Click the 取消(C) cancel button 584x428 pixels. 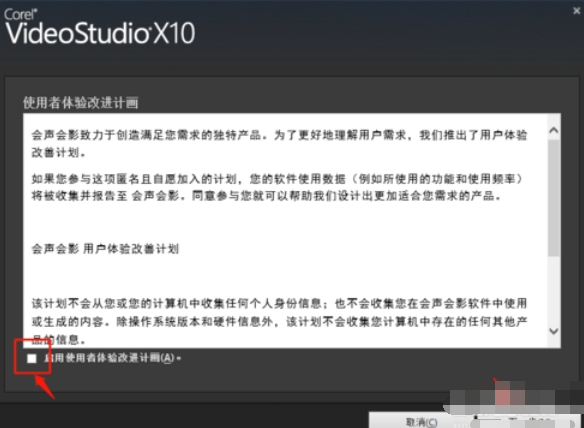point(421,421)
